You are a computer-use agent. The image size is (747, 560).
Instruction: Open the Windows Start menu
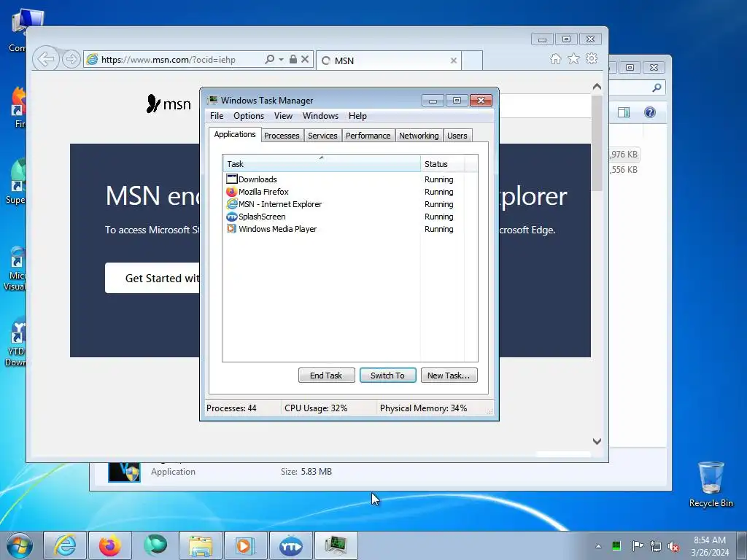(x=20, y=545)
